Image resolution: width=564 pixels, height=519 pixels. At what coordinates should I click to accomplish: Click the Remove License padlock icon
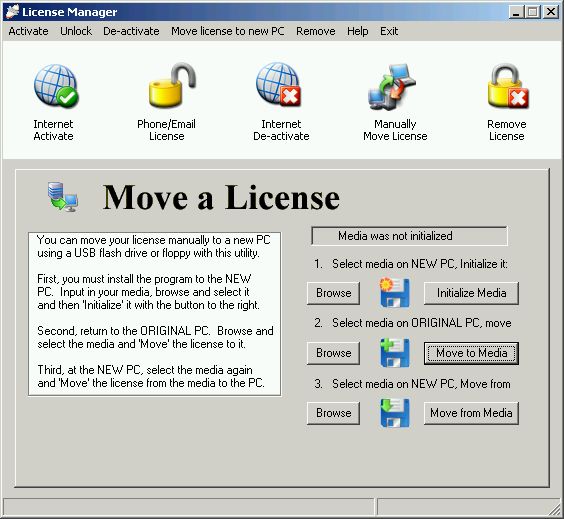pyautogui.click(x=508, y=86)
